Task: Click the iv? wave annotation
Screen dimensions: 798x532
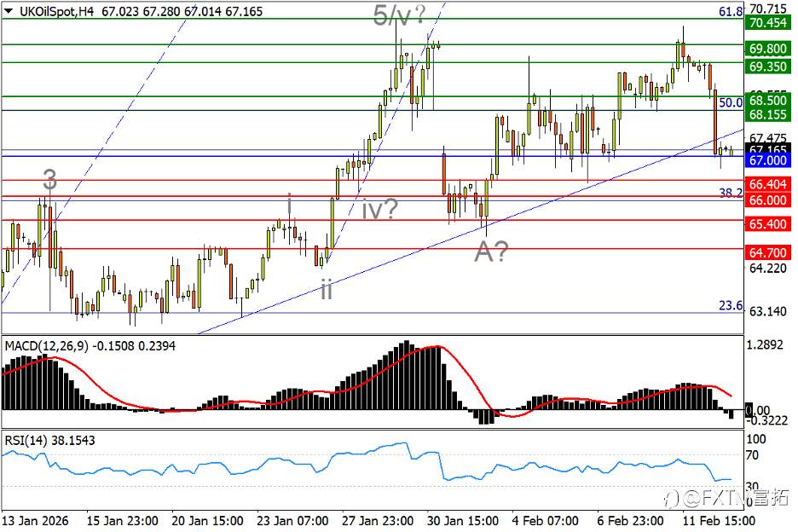Action: coord(380,209)
